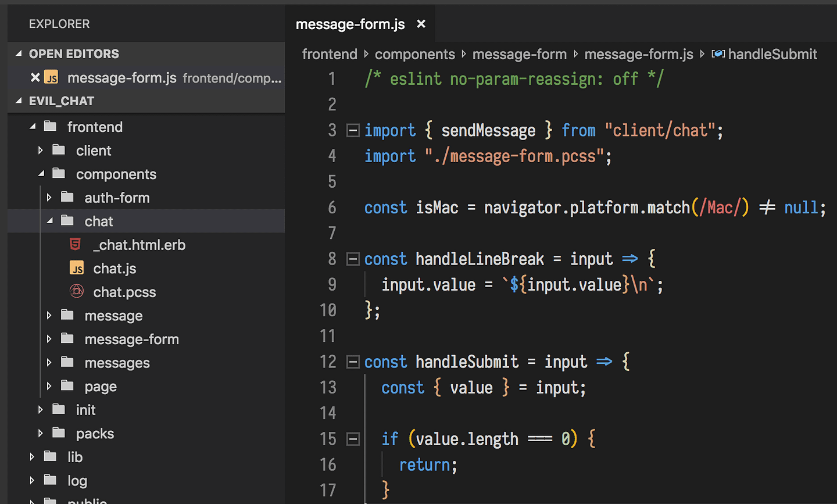This screenshot has width=837, height=504.
Task: Click the folder icon of the auth-form folder
Action: tap(67, 197)
